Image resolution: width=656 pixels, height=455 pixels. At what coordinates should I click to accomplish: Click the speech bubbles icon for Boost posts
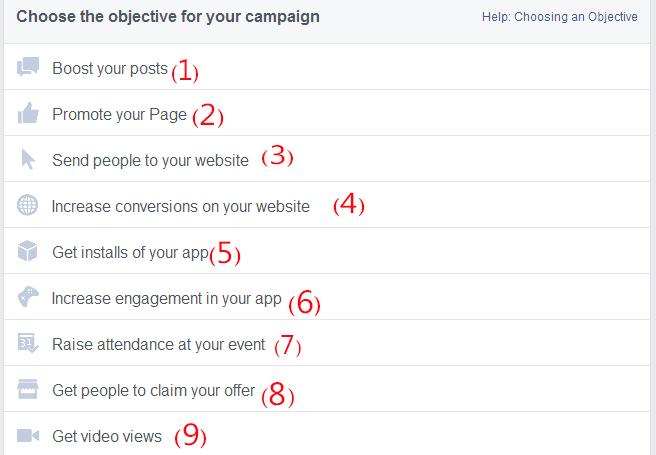tap(28, 66)
